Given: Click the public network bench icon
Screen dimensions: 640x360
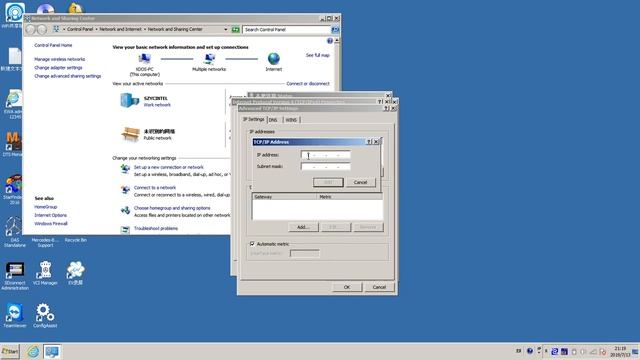Looking at the screenshot, I should pyautogui.click(x=130, y=134).
